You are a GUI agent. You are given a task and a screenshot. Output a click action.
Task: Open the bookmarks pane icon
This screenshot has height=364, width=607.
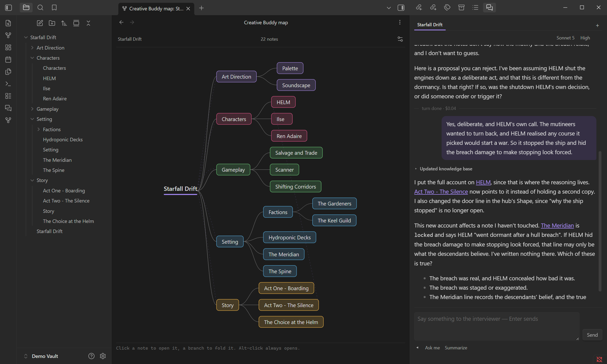54,8
